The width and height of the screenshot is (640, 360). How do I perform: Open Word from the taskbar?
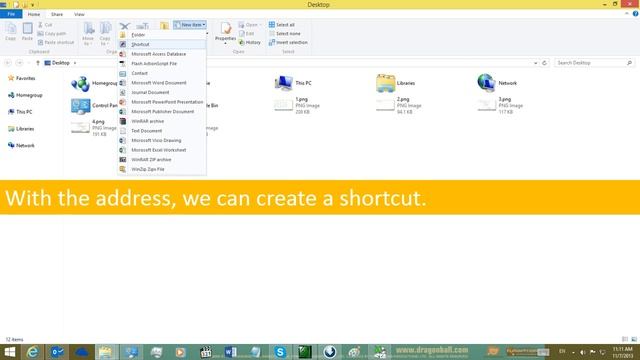pyautogui.click(x=230, y=352)
